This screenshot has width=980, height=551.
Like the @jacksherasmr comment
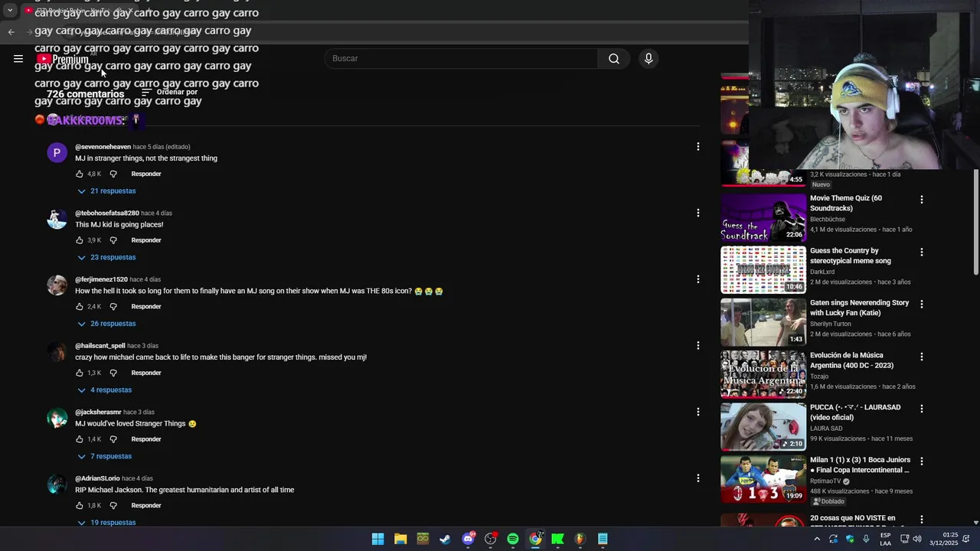[x=80, y=439]
